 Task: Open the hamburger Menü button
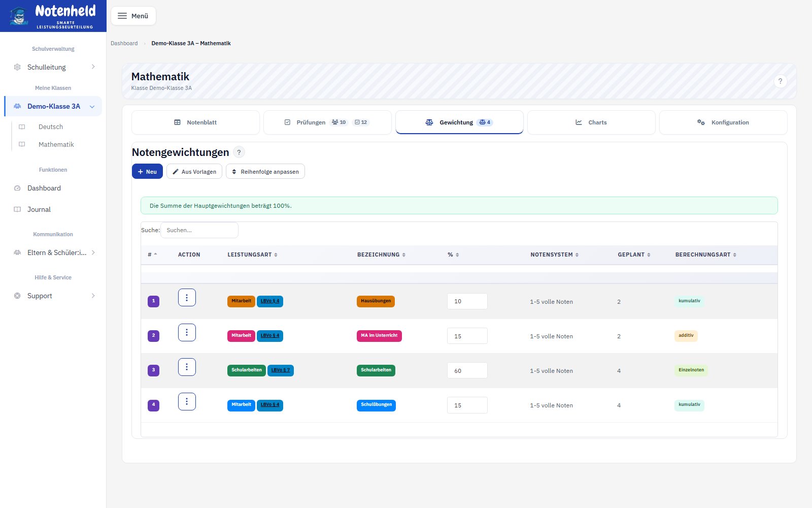133,16
